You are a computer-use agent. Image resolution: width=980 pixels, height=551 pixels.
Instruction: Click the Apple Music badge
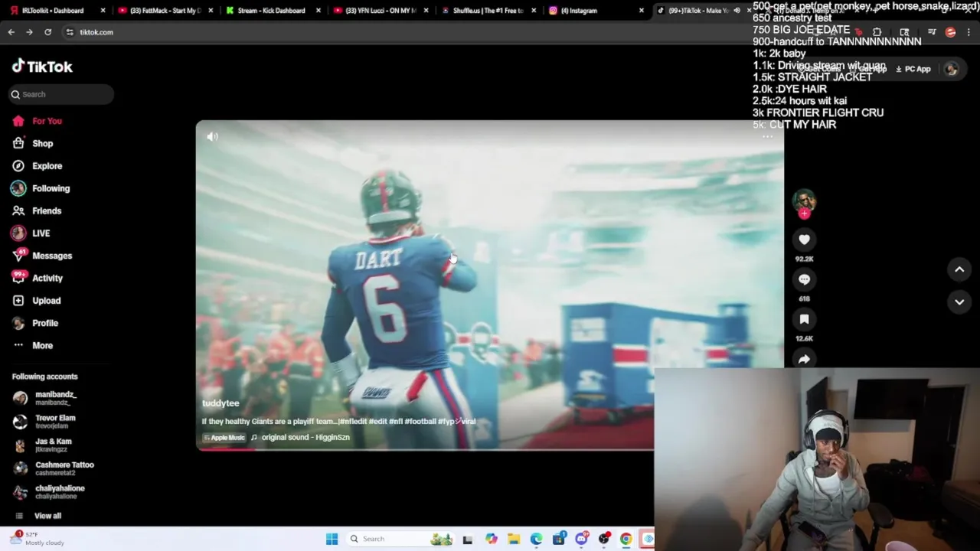(x=224, y=438)
